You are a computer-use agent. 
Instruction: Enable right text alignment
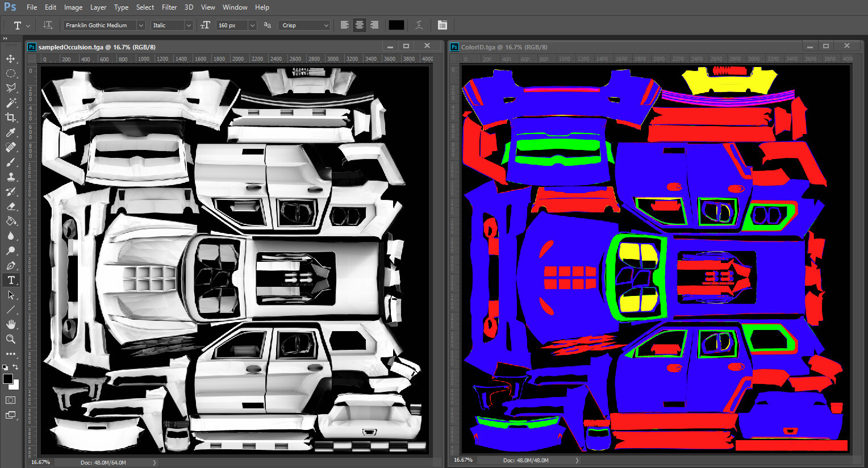(374, 25)
